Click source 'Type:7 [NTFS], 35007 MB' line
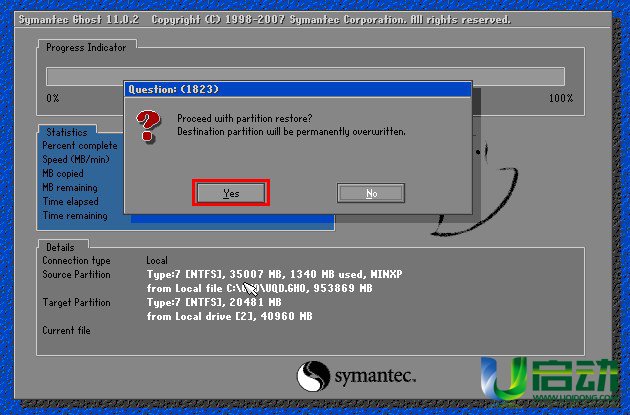This screenshot has width=630, height=415. point(274,274)
